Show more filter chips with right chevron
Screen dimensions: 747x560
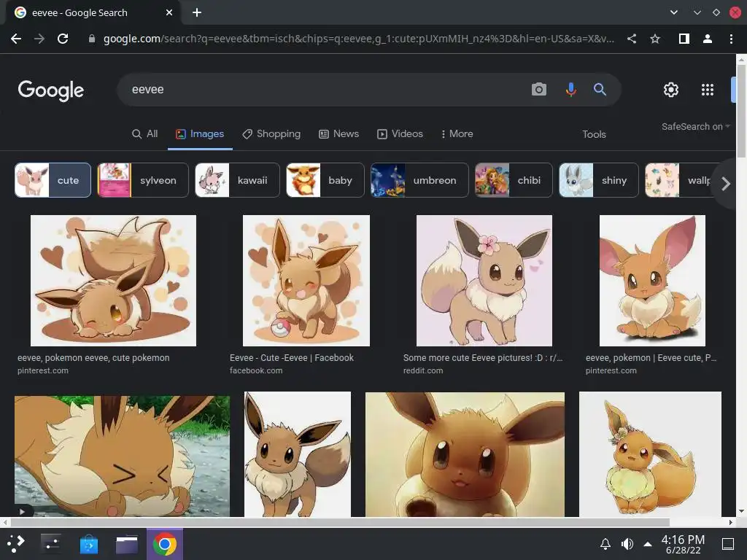(x=726, y=183)
